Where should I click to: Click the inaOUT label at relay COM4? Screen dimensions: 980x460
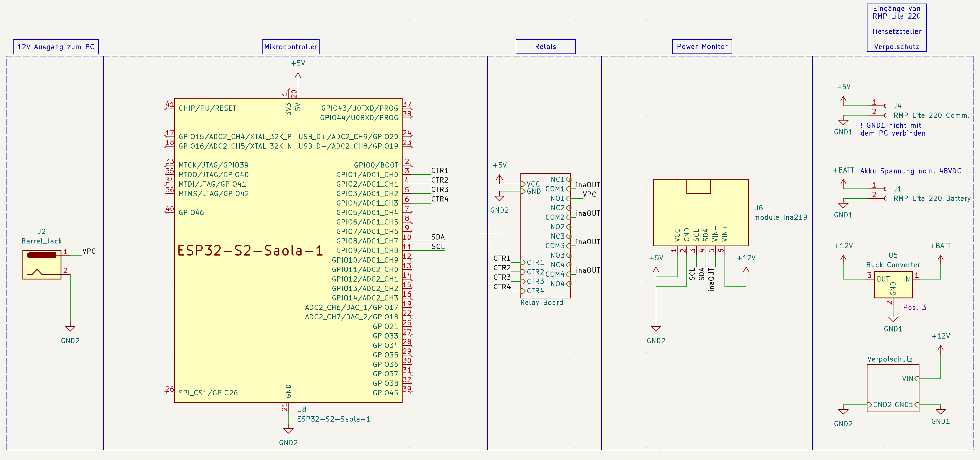tap(588, 270)
